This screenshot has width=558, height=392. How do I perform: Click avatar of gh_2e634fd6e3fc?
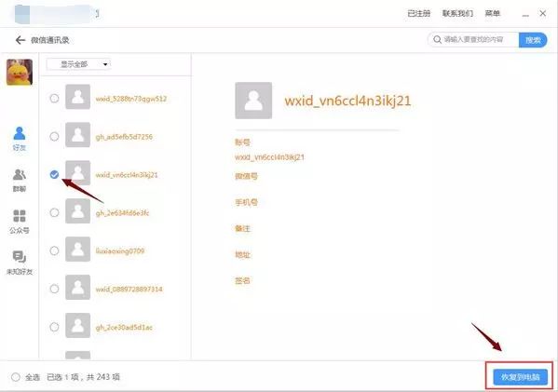pos(77,211)
